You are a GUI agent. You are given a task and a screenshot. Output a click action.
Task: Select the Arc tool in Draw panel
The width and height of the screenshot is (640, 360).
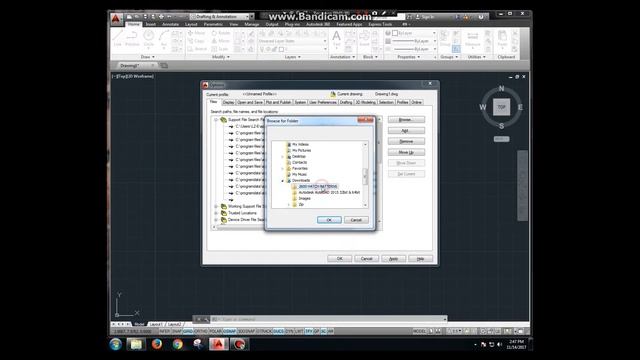click(x=164, y=40)
